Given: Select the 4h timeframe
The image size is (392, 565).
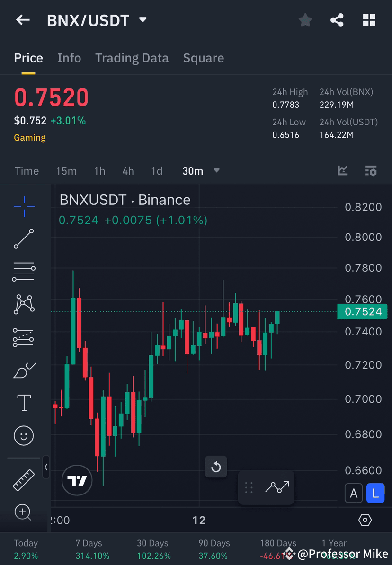Looking at the screenshot, I should 127,171.
